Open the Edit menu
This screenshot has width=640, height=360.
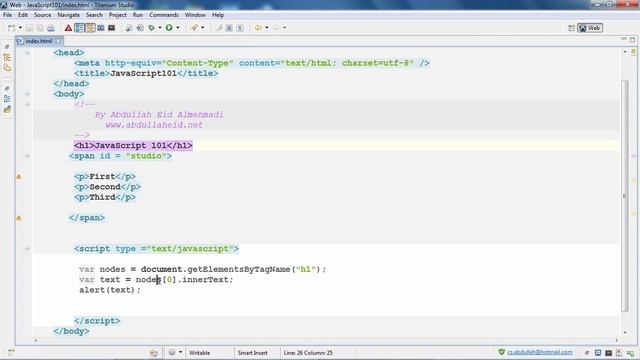pos(23,15)
